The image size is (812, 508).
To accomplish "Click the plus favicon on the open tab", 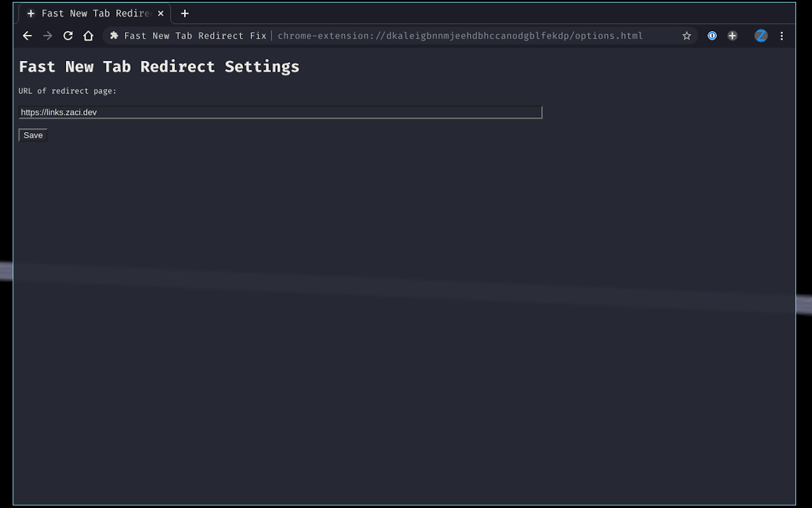I will (30, 13).
